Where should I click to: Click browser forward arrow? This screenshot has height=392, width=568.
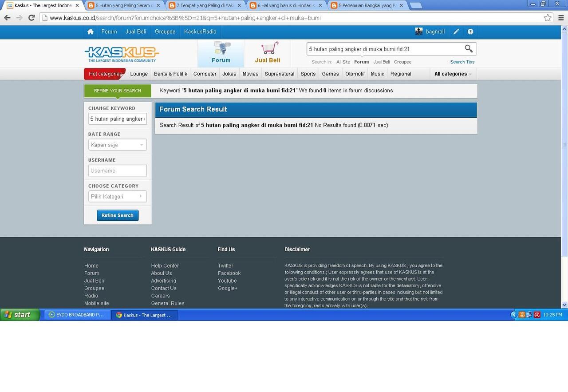click(x=19, y=18)
